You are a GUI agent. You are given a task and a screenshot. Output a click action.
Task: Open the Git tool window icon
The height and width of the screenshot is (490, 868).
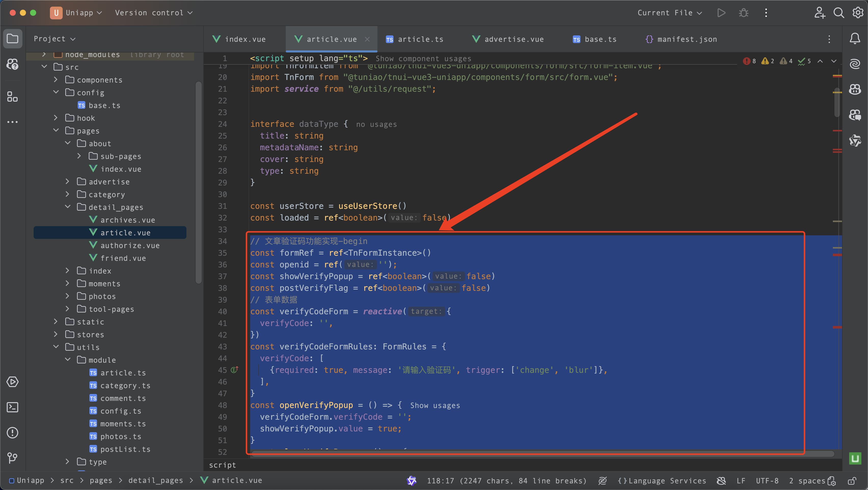pyautogui.click(x=12, y=458)
